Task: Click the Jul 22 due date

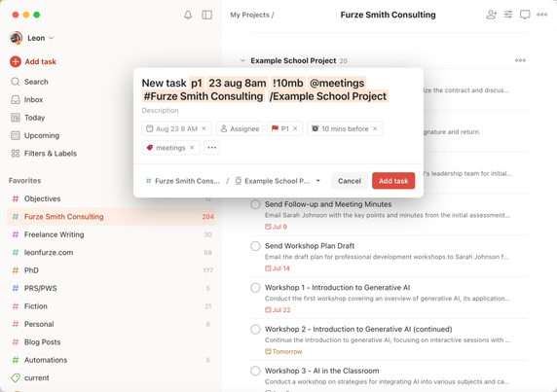Action: click(x=278, y=310)
